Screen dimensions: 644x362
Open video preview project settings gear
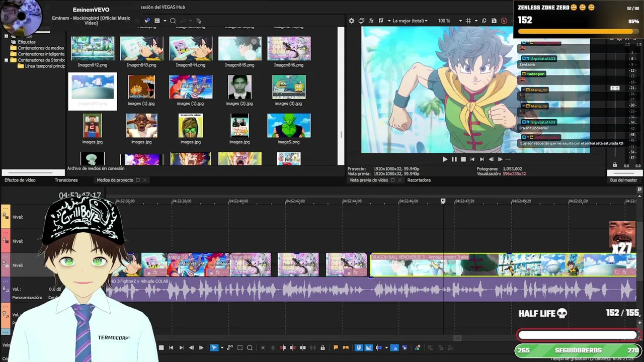[x=351, y=21]
